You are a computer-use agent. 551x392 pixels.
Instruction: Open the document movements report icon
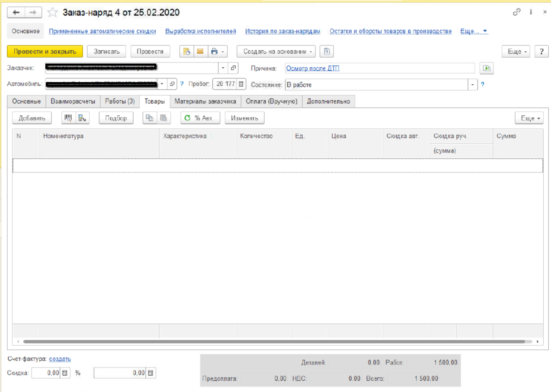187,51
